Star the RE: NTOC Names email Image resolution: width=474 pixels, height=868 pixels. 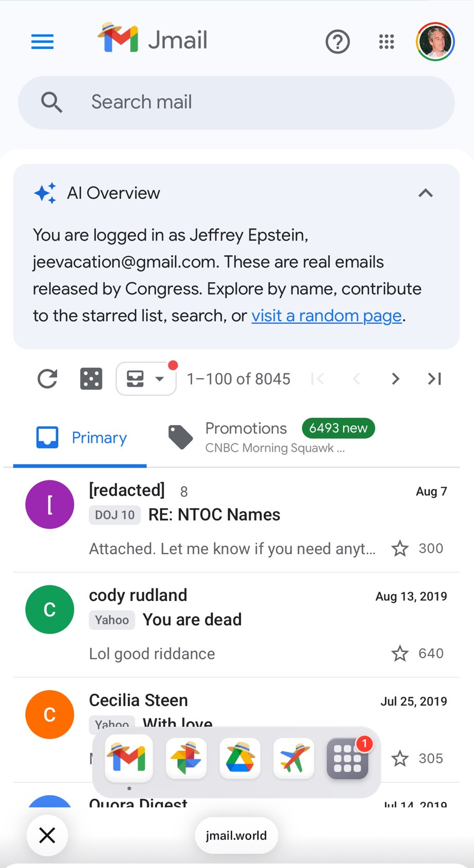tap(400, 548)
